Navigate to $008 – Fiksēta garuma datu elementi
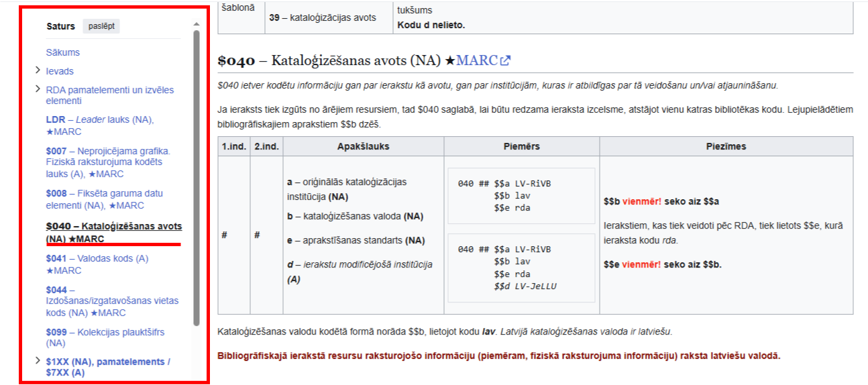Image resolution: width=868 pixels, height=385 pixels. click(104, 199)
